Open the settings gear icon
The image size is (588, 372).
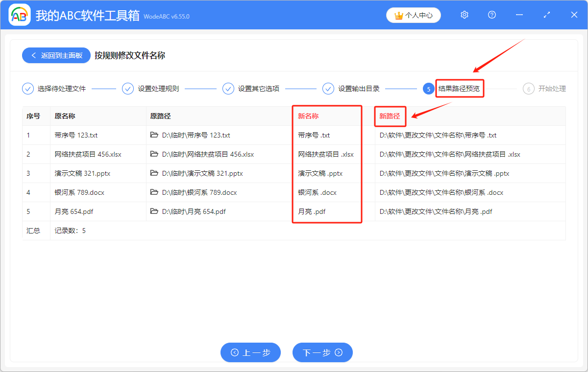click(x=465, y=15)
